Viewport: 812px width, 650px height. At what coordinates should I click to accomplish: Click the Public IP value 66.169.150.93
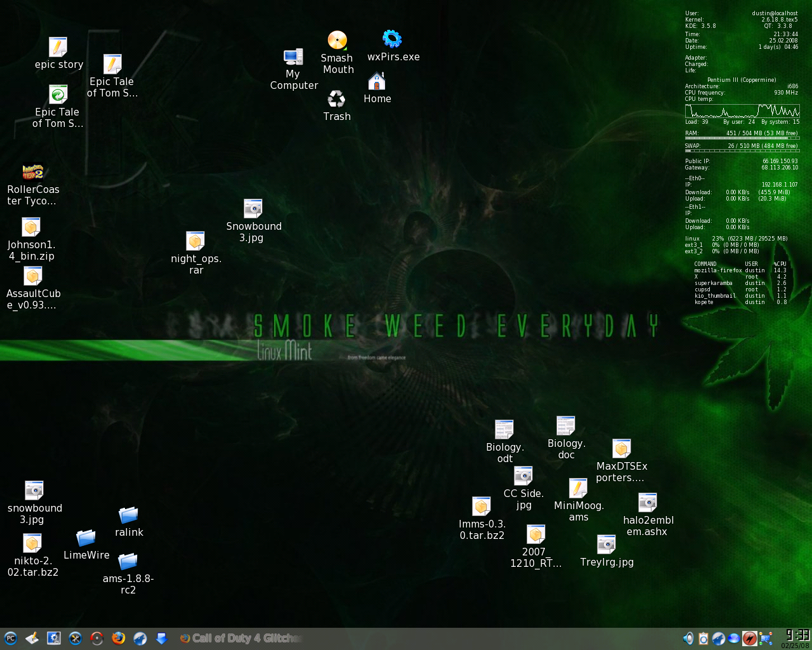pyautogui.click(x=780, y=161)
